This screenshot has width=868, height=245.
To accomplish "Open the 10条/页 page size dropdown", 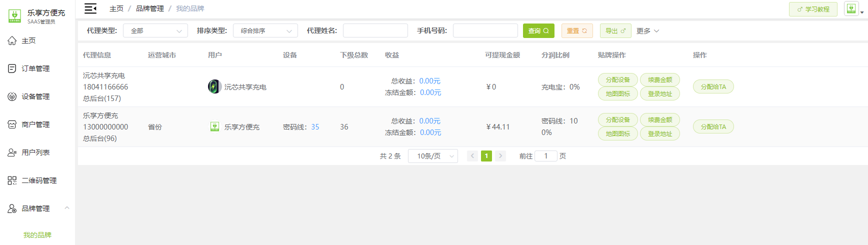I will (x=433, y=156).
